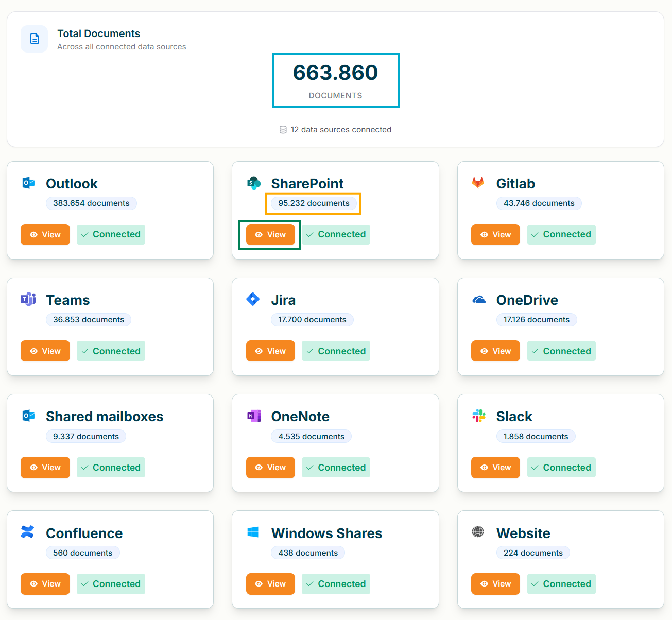Click the OneDrive cloud icon
The width and height of the screenshot is (672, 620).
point(479,300)
